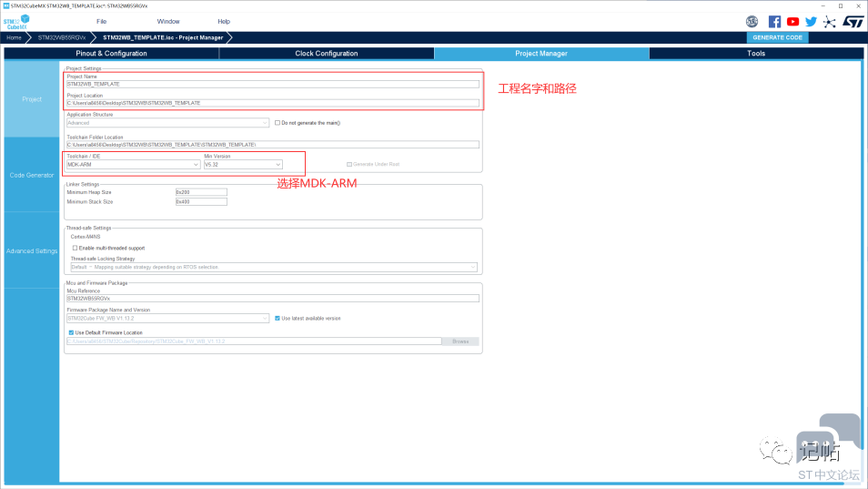Go to Home in the breadcrumb
The width and height of the screenshot is (868, 489).
coord(14,38)
